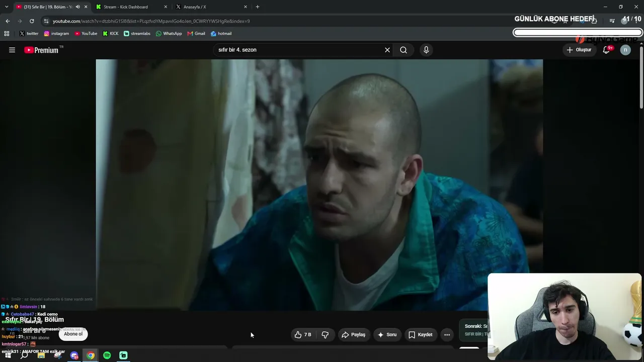Open the KICK bookmark

(x=111, y=34)
